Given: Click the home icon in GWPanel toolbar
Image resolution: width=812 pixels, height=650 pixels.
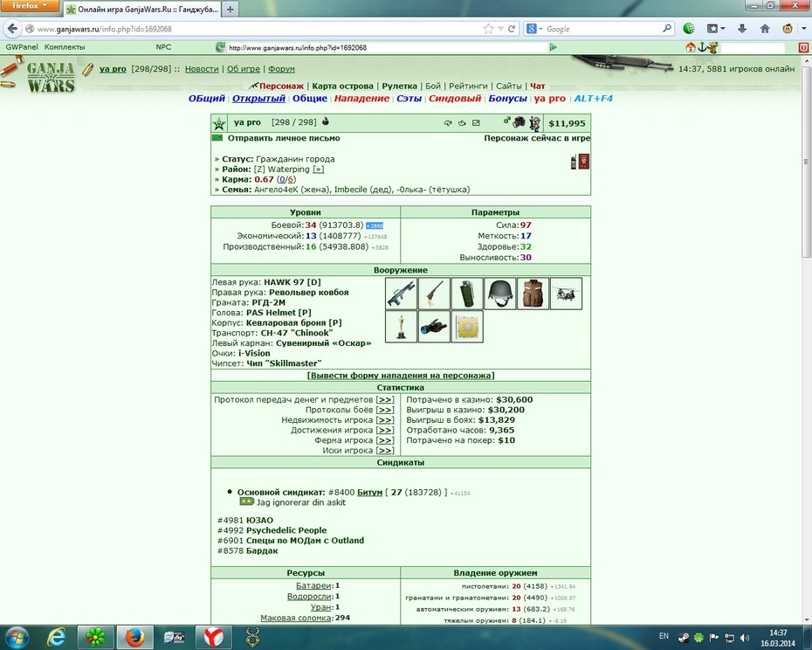Looking at the screenshot, I should coord(691,47).
